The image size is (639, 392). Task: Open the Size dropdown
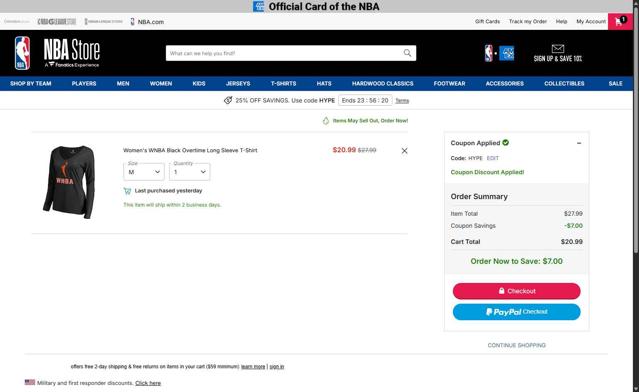[x=144, y=172]
